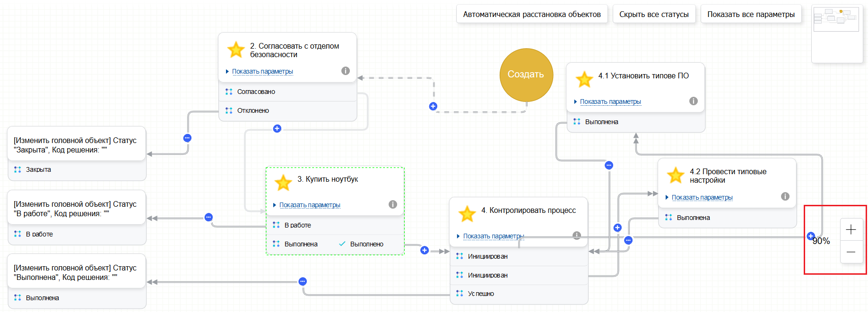
Task: Click plus connector after 'Купить ноутбук' Выполнена status
Action: click(x=425, y=250)
